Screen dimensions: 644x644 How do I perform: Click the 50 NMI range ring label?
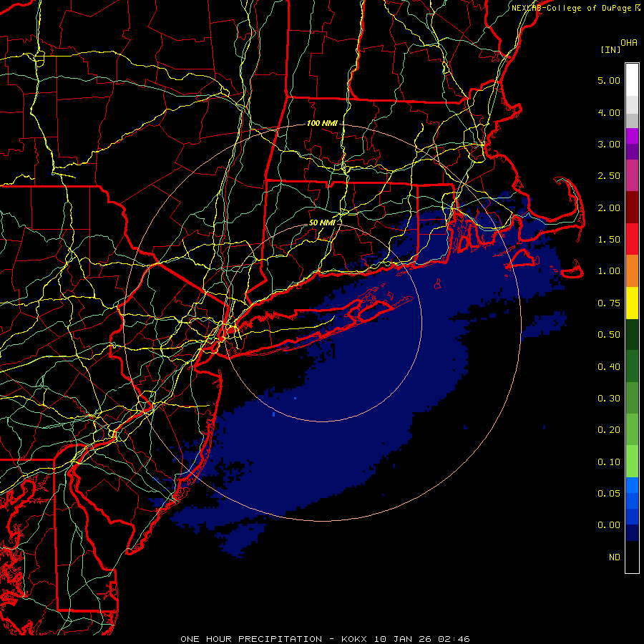[x=322, y=223]
